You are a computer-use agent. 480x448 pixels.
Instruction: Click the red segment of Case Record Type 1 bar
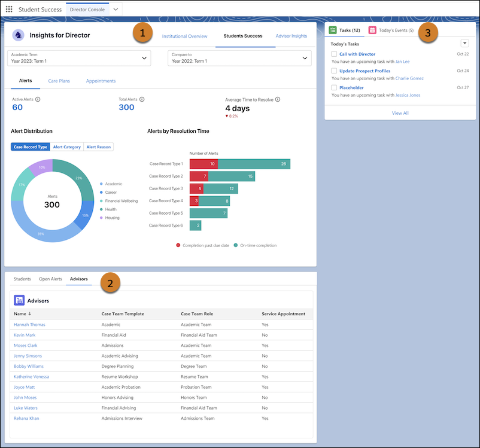coord(203,164)
